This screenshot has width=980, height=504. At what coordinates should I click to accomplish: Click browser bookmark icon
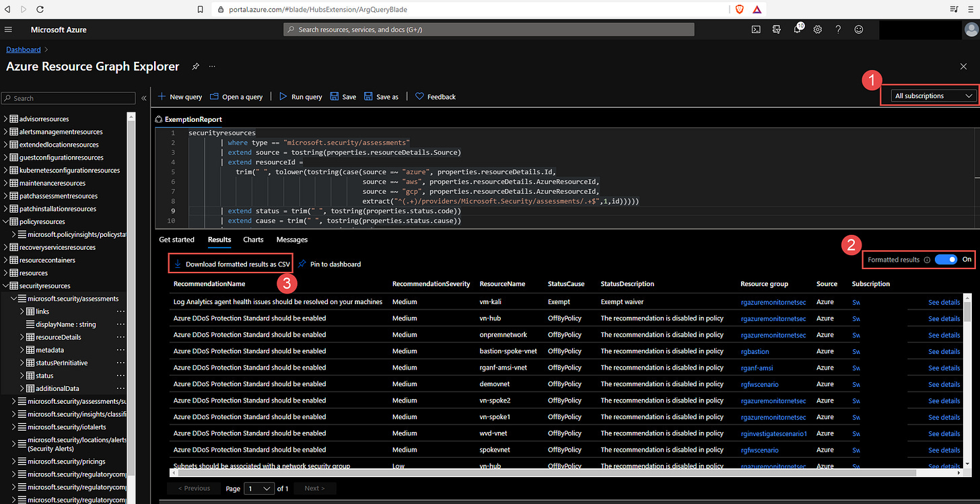(x=200, y=9)
